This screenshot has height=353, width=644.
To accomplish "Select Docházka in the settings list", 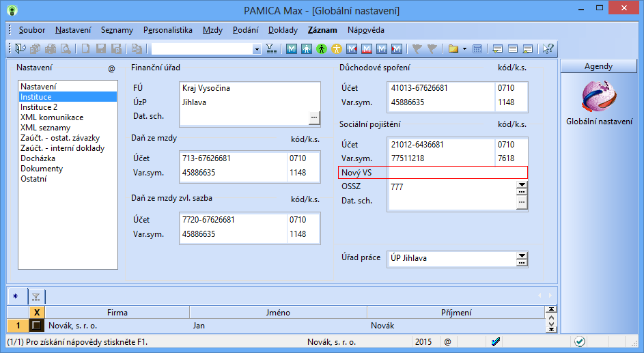I will click(x=68, y=158).
